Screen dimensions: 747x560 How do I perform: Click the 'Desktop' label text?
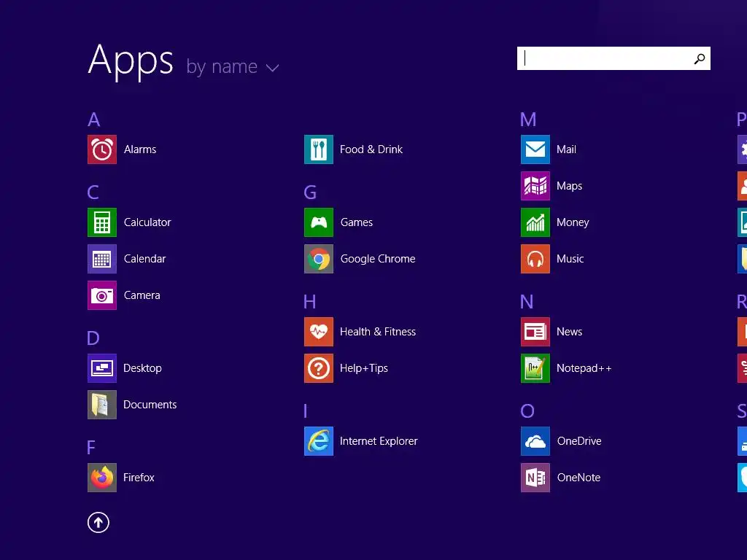(142, 368)
